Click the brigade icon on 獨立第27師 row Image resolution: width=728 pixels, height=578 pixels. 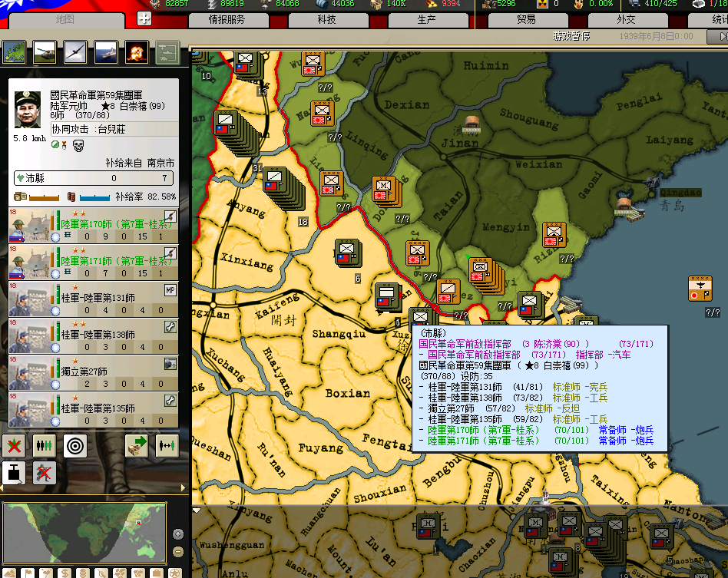170,364
